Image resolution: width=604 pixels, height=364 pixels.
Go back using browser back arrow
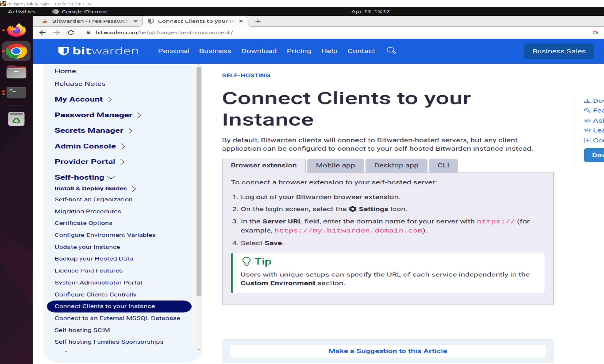point(42,32)
